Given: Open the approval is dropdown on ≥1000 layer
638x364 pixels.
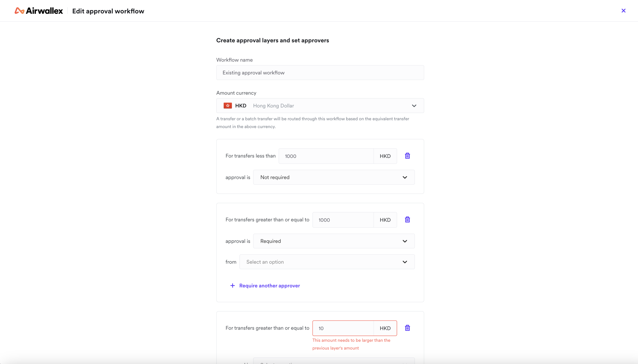Looking at the screenshot, I should point(334,241).
